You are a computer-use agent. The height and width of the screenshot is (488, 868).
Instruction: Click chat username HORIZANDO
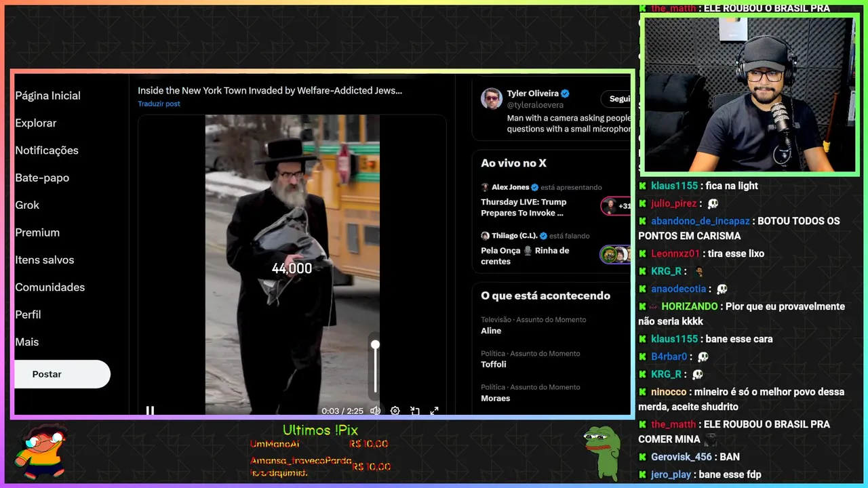[690, 306]
